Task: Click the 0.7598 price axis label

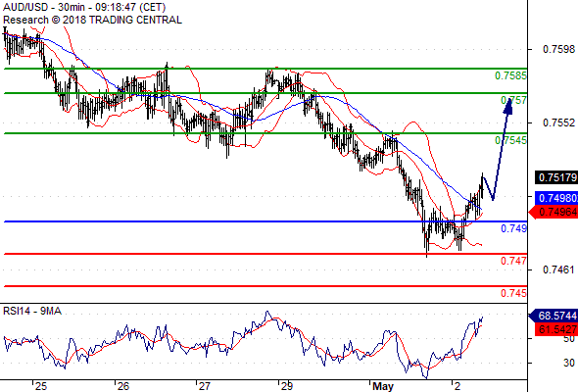Action: (558, 49)
